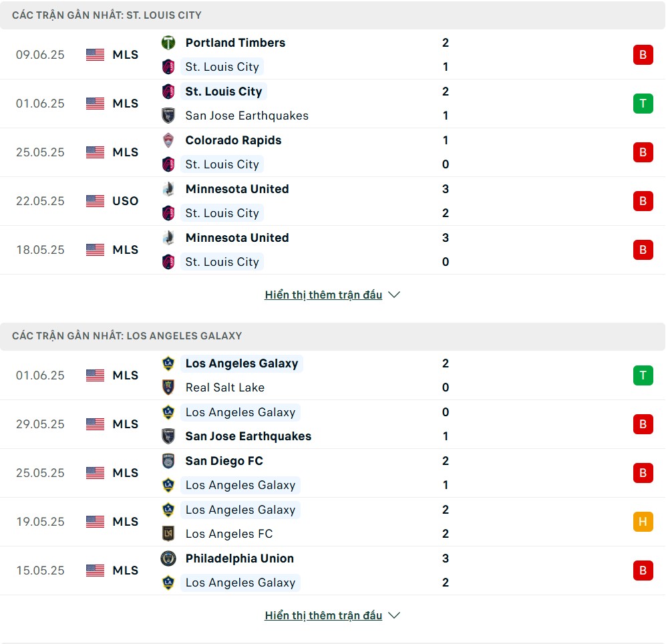The image size is (666, 644).
Task: Click the orange H draw badge
Action: tap(643, 521)
